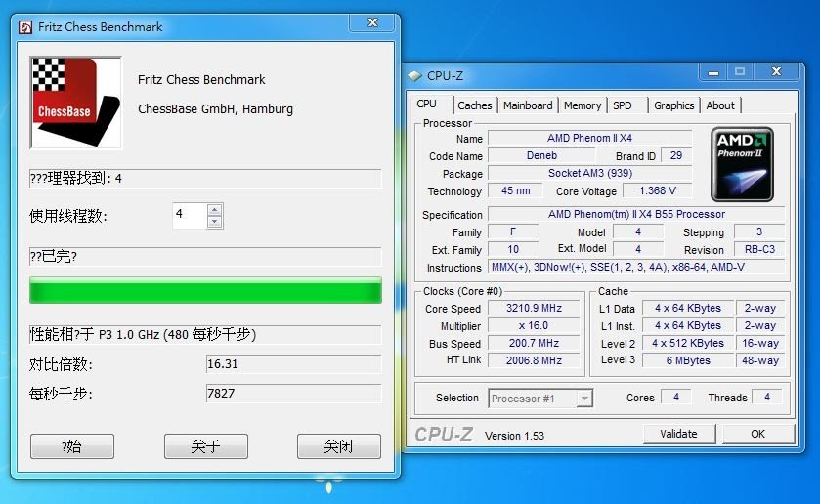The width and height of the screenshot is (820, 504).
Task: Click the CPU-Z title bar icon
Action: coord(414,76)
